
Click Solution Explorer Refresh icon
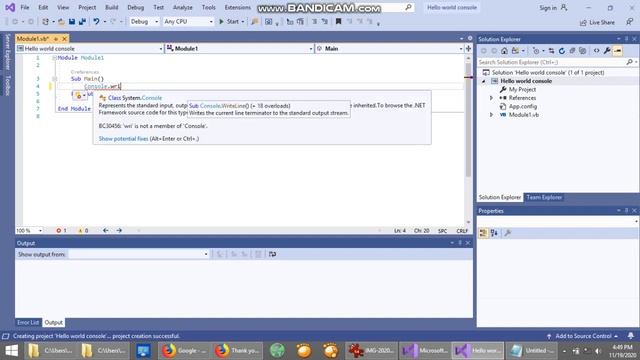562,51
